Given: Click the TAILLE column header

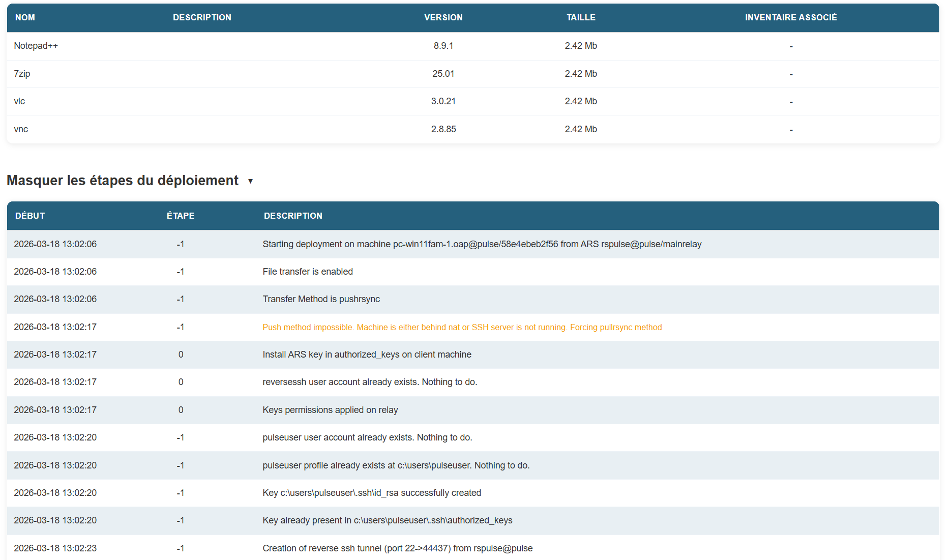Looking at the screenshot, I should [581, 17].
